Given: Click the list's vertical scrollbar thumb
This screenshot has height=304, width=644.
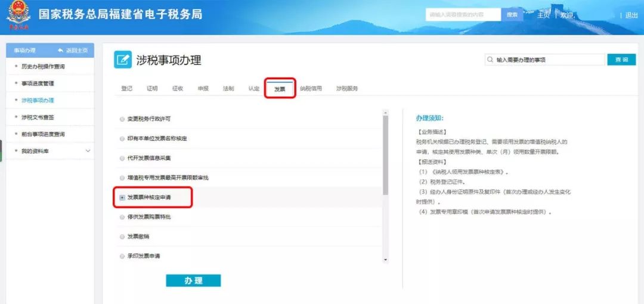Looking at the screenshot, I should tap(385, 155).
